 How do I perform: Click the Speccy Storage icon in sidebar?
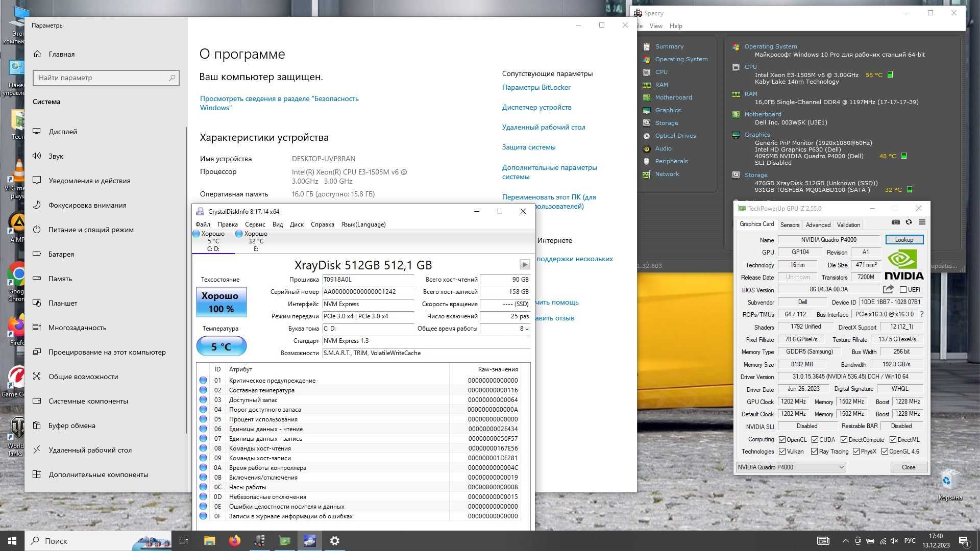pyautogui.click(x=648, y=122)
